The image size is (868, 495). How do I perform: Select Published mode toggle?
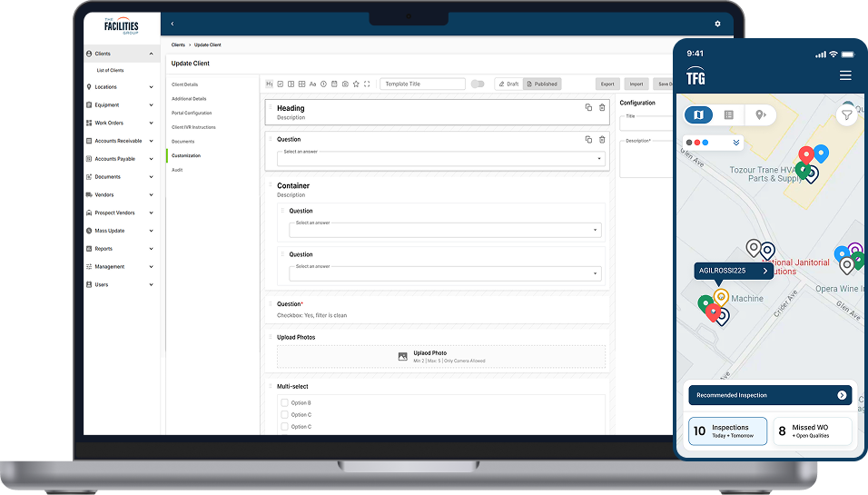pyautogui.click(x=542, y=84)
